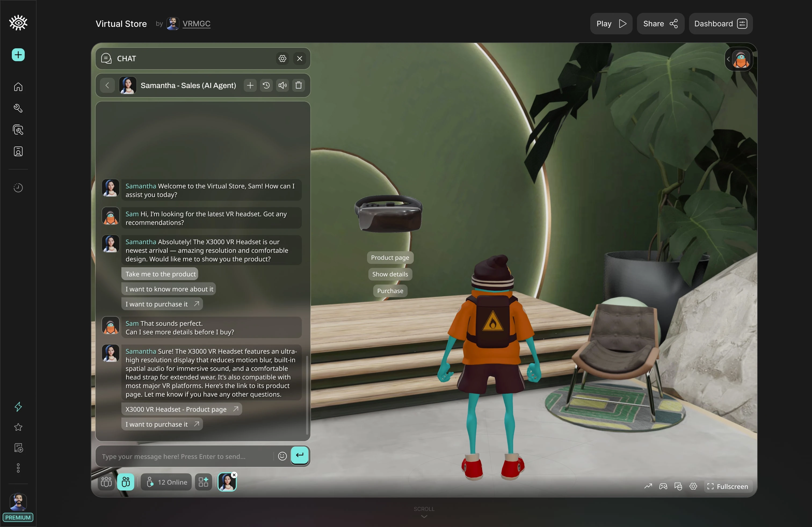Screen dimensions: 812x527
Task: Open the favorites star icon
Action: tap(18, 427)
